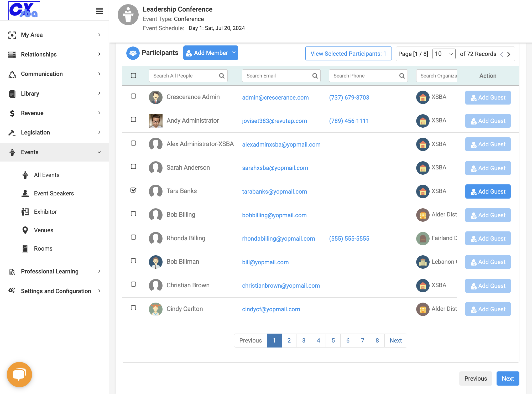Click Add Guest for Tara Banks
Image resolution: width=532 pixels, height=394 pixels.
click(488, 191)
